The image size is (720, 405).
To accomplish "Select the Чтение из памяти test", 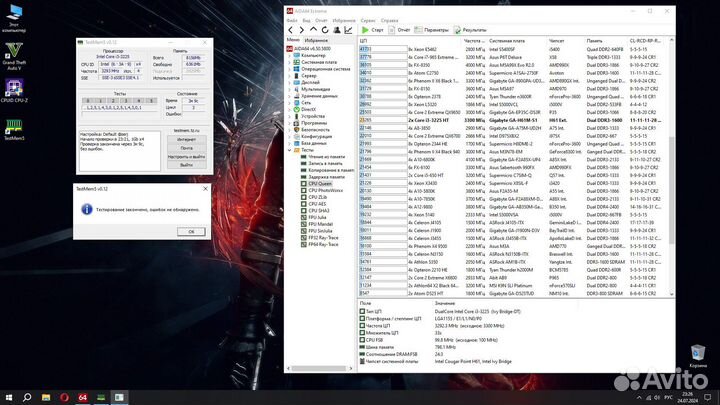I will (x=326, y=157).
